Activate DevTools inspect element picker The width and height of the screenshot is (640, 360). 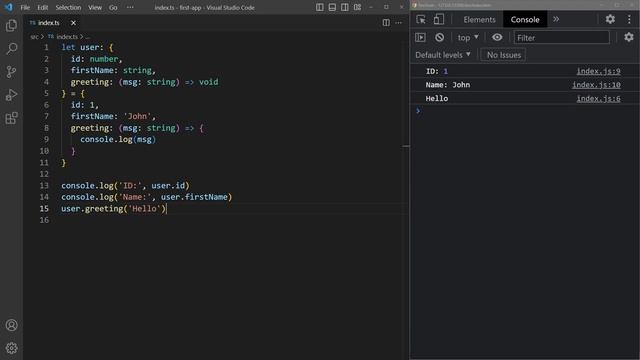point(421,19)
